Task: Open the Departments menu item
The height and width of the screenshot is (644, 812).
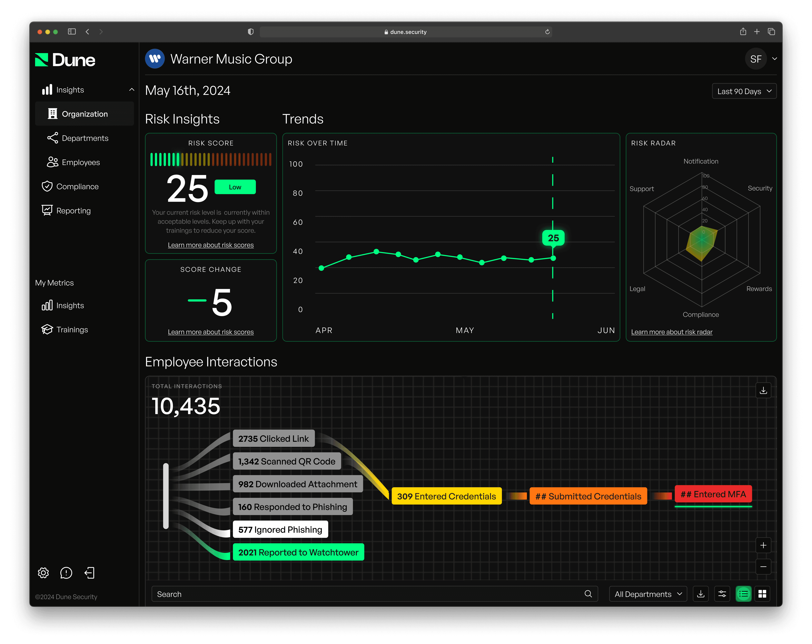Action: (x=85, y=138)
